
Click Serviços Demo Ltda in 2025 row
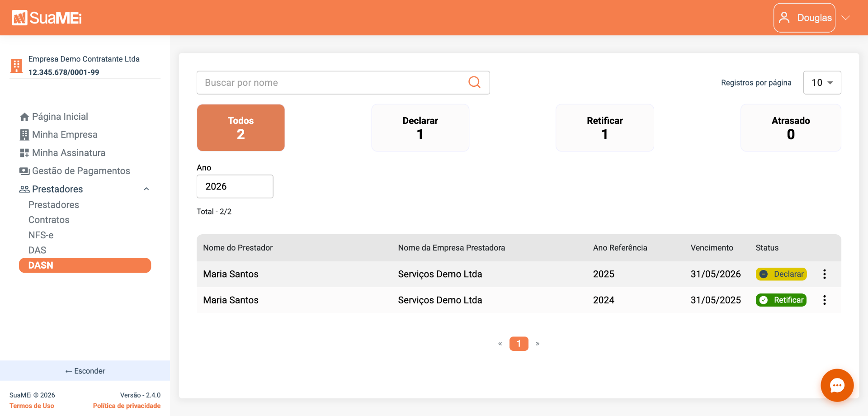(x=440, y=274)
